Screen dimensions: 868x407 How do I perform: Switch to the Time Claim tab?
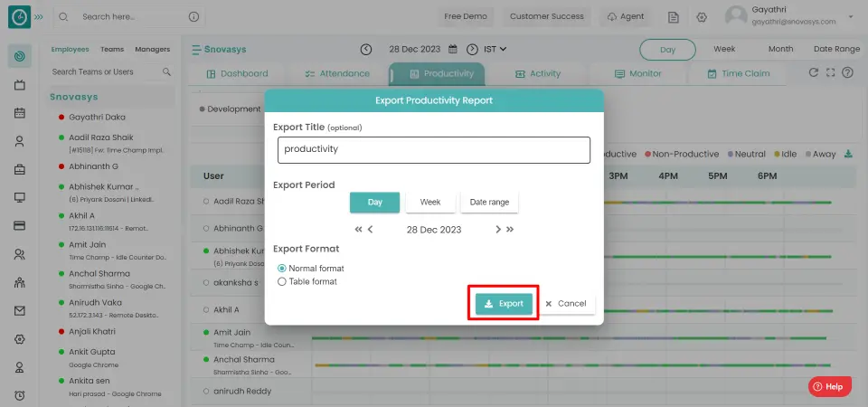739,73
